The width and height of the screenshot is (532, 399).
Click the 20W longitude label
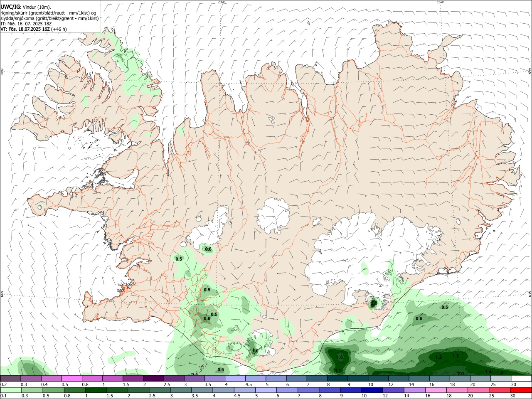point(221,2)
